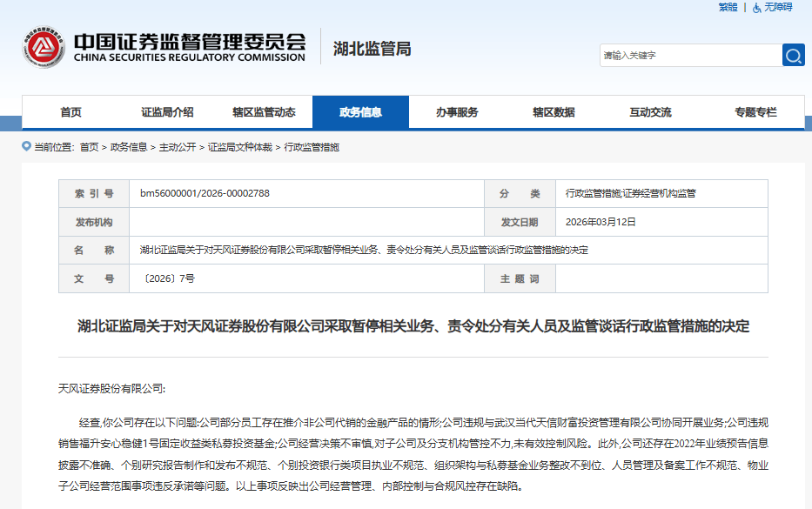Click the wheelchair accessibility icon
Image resolution: width=812 pixels, height=509 pixels.
756,8
